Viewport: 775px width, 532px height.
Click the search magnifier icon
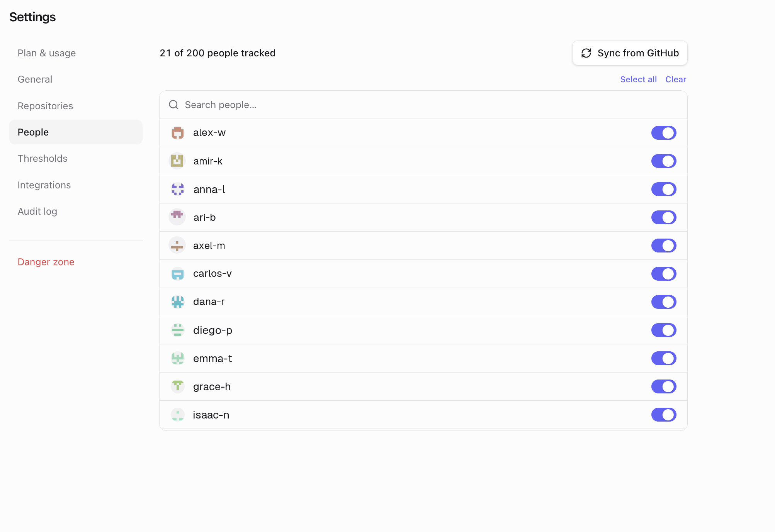click(174, 105)
